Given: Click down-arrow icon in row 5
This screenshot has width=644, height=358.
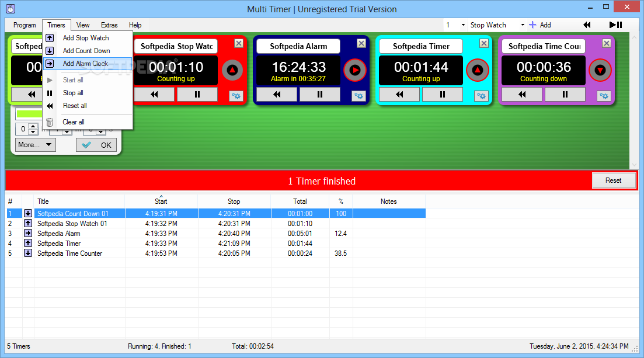Looking at the screenshot, I should click(x=28, y=253).
